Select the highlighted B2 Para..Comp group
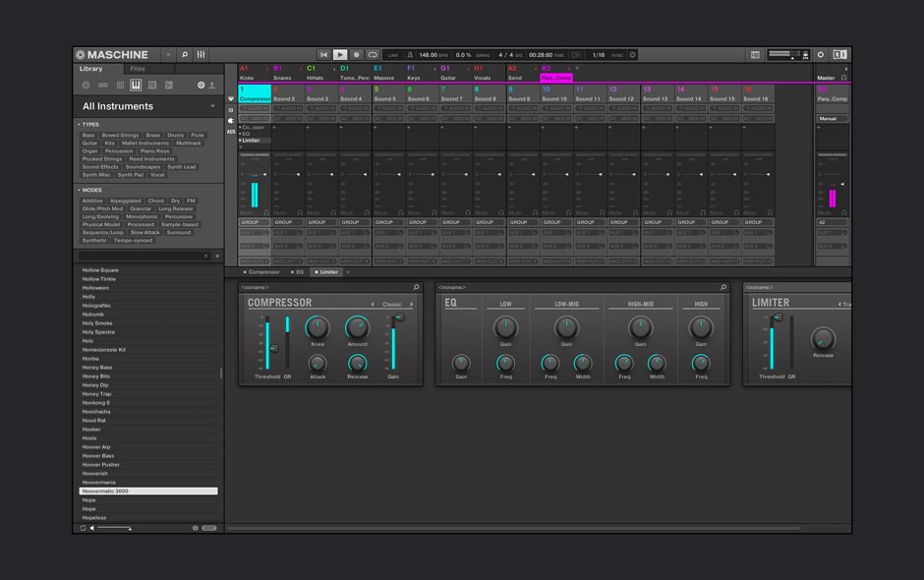Screen dimensions: 924x580 pos(555,73)
